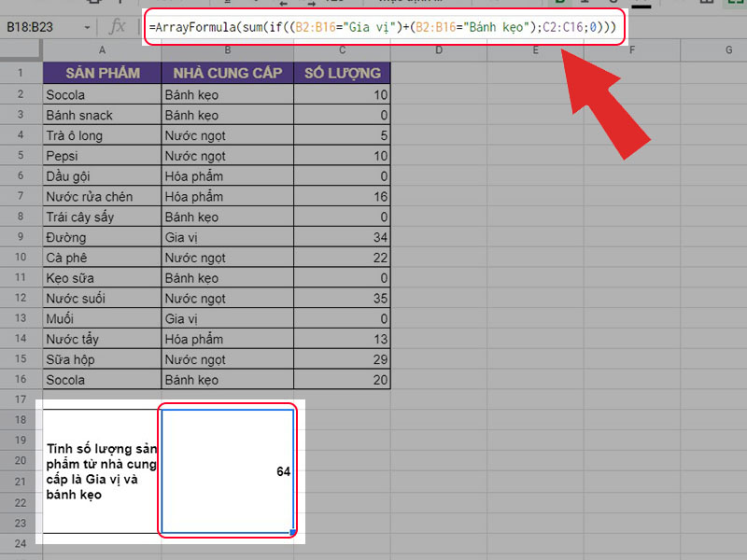This screenshot has height=560, width=747.
Task: Click the result cell showing 64
Action: pyautogui.click(x=228, y=471)
